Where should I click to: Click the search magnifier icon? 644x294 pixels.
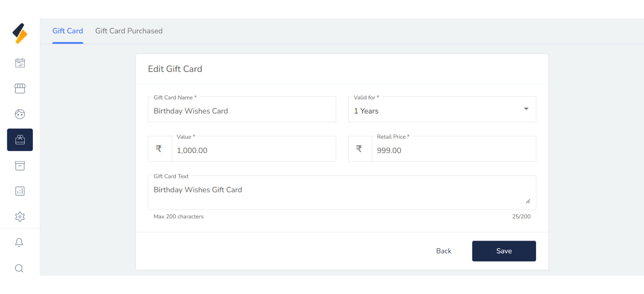click(19, 268)
